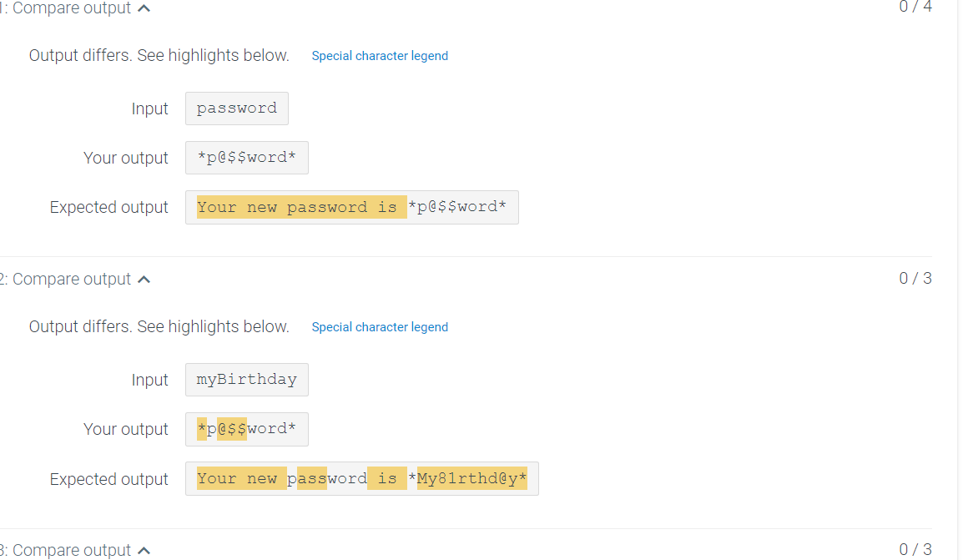Open the Special character legend for test 2

coord(380,326)
